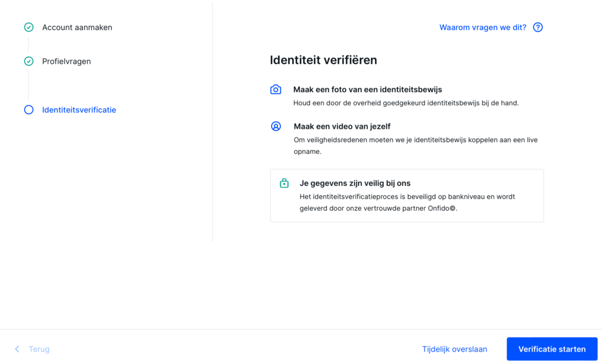Image resolution: width=602 pixels, height=364 pixels.
Task: Select the blue circle beside Identiteitsverificatie
Action: 28,110
